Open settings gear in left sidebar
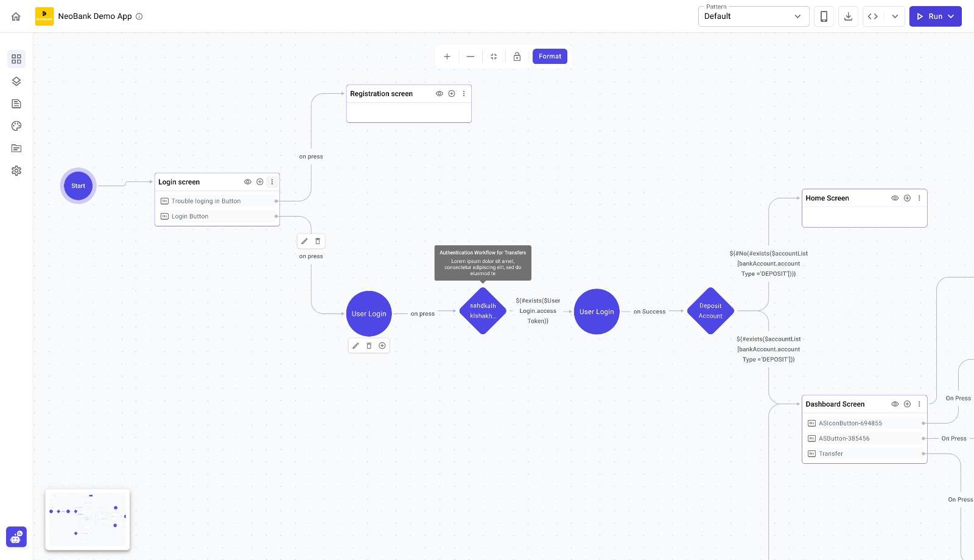 coord(16,171)
